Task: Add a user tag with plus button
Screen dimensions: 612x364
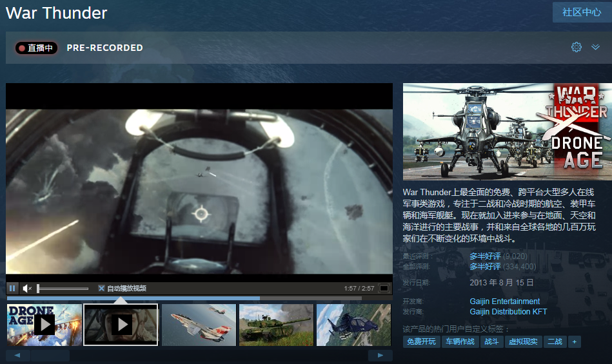Action: tap(574, 342)
